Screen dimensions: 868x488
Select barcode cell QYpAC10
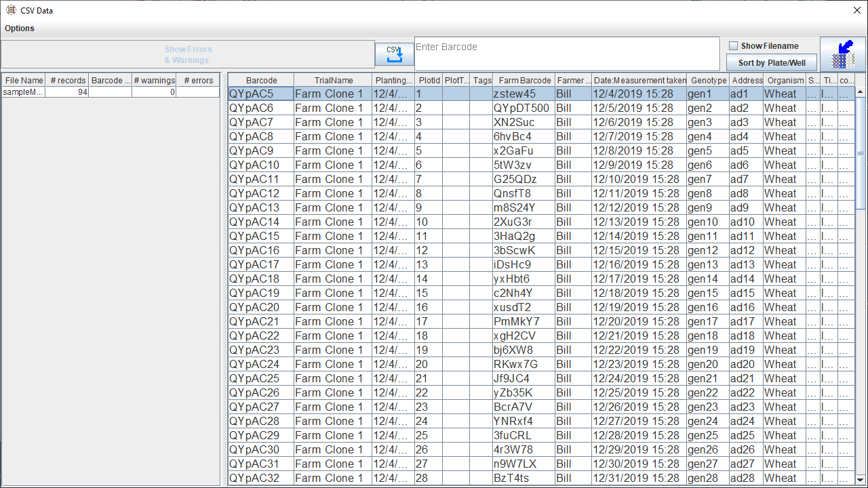point(261,165)
